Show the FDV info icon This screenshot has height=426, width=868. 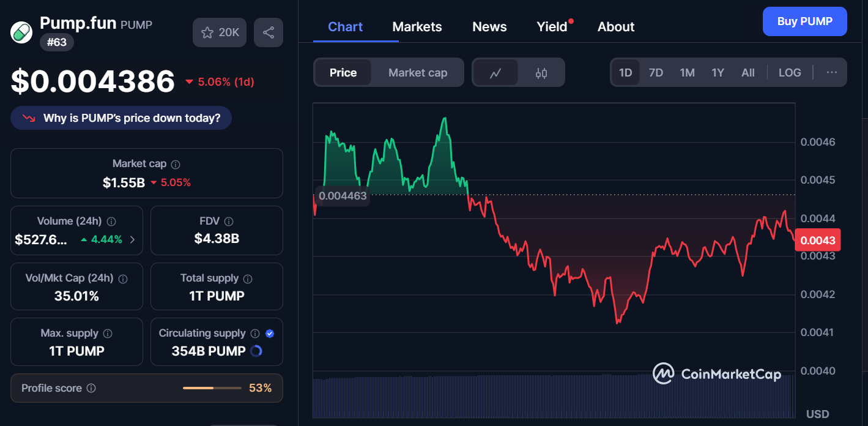[229, 222]
